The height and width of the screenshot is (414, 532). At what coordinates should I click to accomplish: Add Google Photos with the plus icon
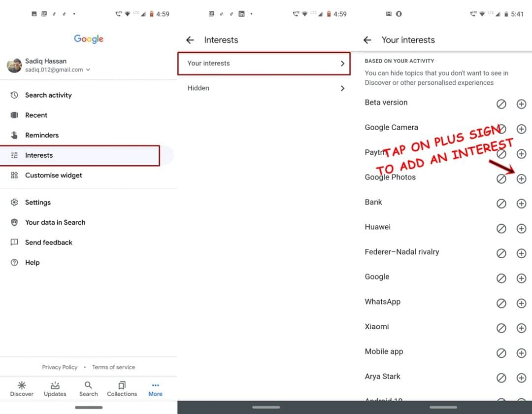click(x=521, y=178)
